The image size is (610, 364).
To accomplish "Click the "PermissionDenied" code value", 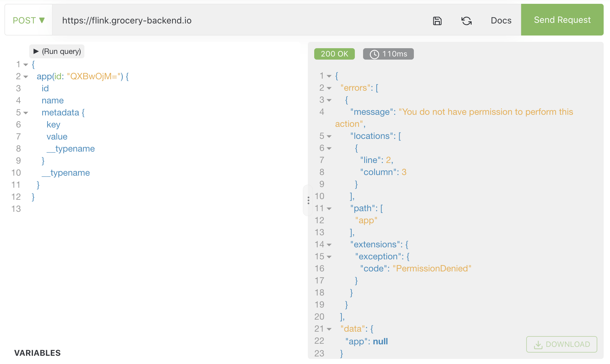I will tap(432, 269).
